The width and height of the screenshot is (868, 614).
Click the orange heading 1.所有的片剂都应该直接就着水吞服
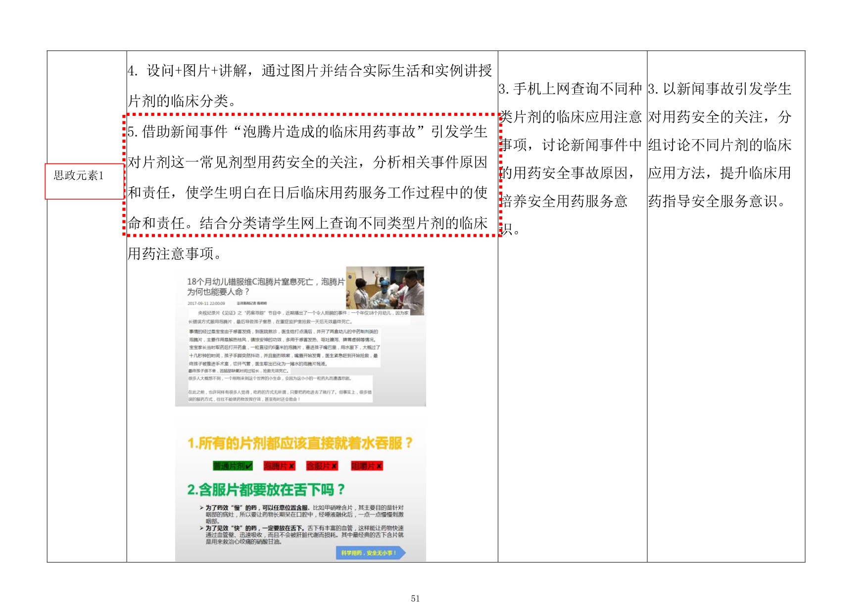pyautogui.click(x=300, y=443)
